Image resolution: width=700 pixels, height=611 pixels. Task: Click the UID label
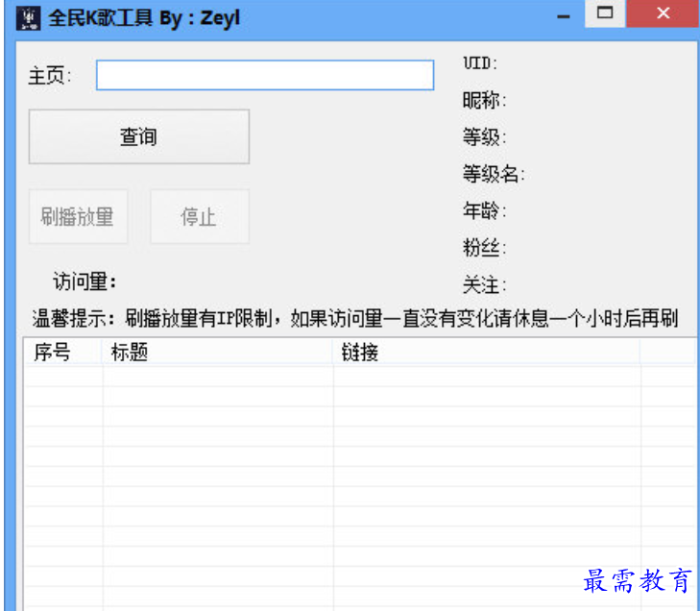[480, 63]
